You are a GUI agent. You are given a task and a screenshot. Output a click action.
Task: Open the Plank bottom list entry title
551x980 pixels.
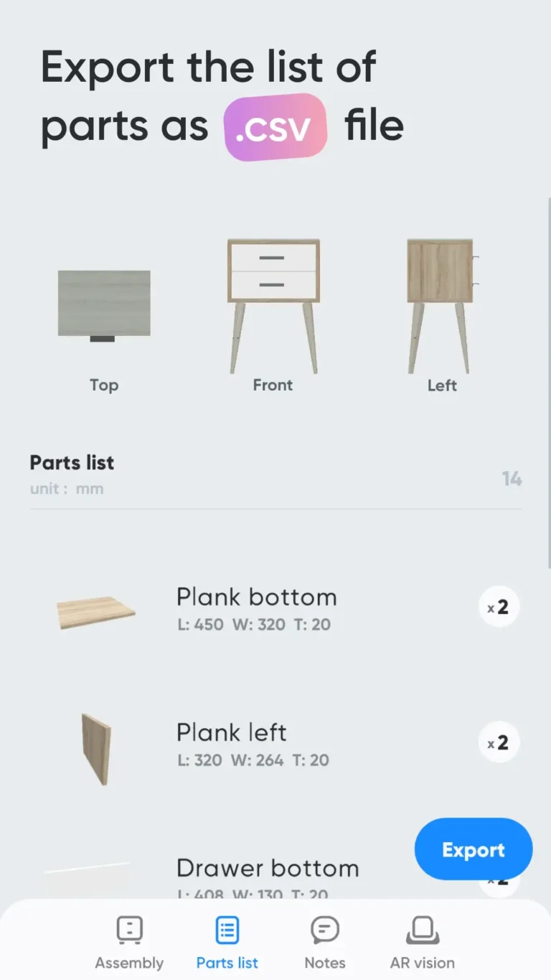(257, 597)
